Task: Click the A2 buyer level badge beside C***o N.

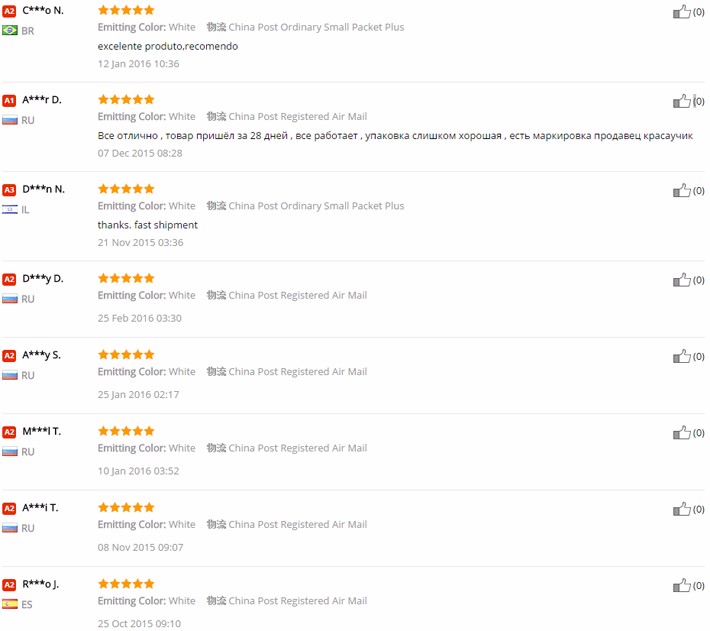Action: pos(9,10)
